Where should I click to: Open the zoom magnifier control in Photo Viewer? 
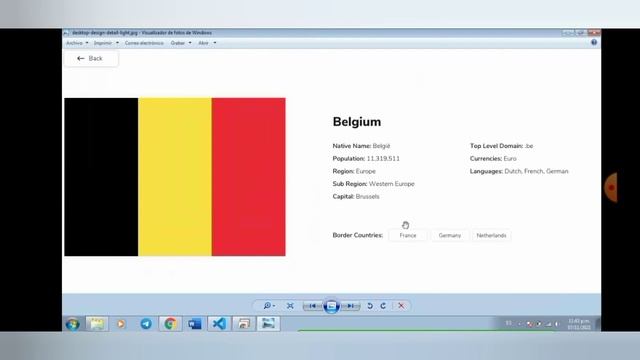(269, 306)
